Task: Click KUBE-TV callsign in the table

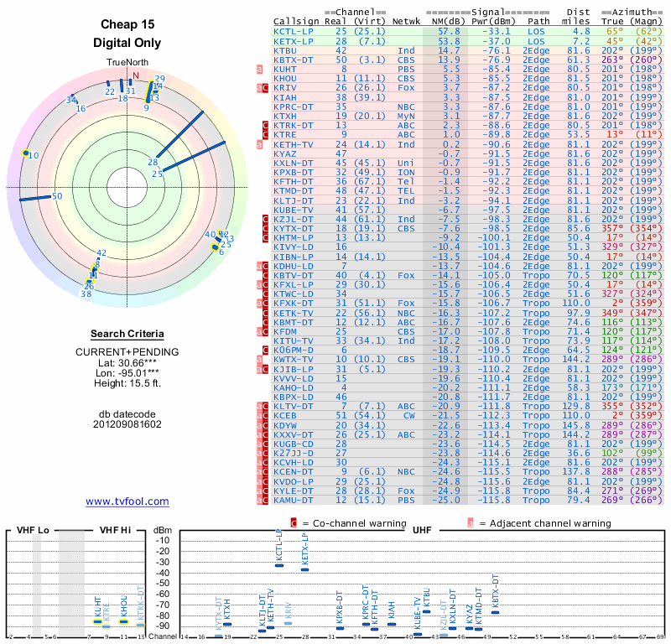Action: [293, 210]
